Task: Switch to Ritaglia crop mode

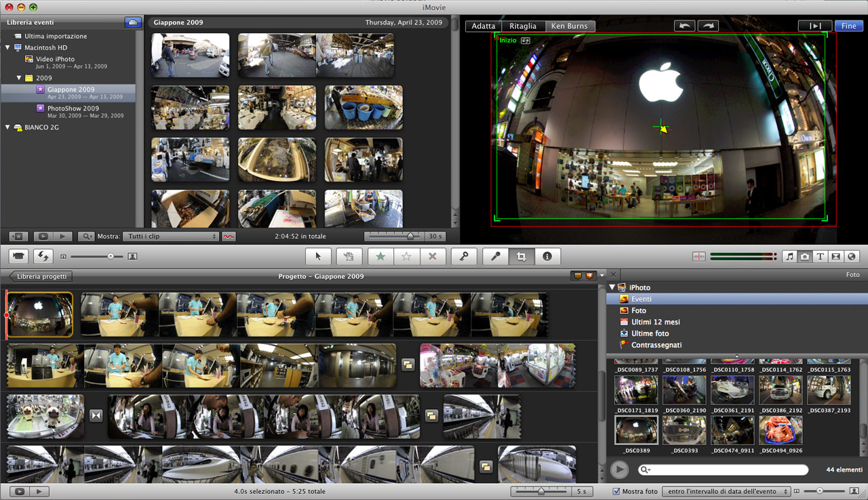Action: point(523,26)
